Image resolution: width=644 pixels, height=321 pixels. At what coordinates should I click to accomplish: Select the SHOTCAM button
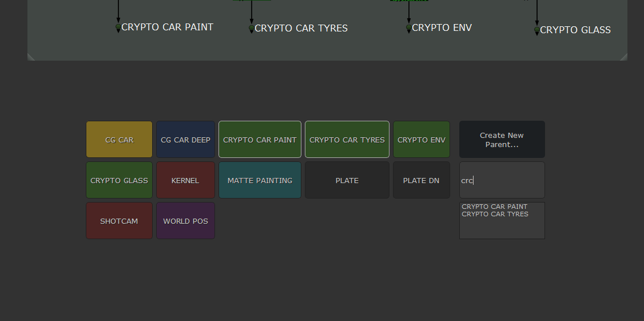point(119,221)
